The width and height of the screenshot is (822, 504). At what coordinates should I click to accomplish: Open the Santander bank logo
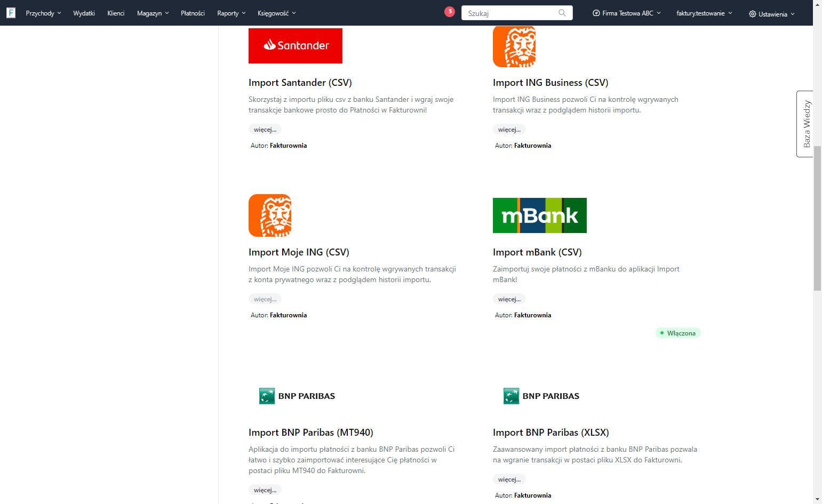coord(296,46)
